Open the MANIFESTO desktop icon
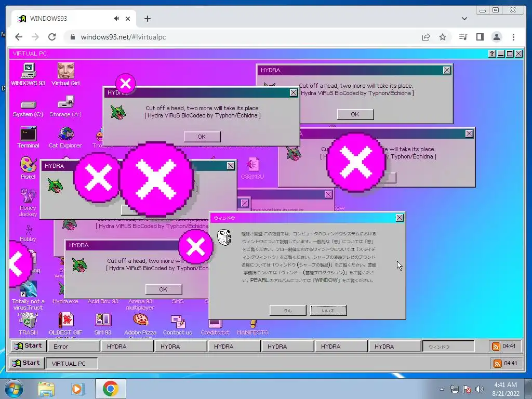 [x=252, y=328]
